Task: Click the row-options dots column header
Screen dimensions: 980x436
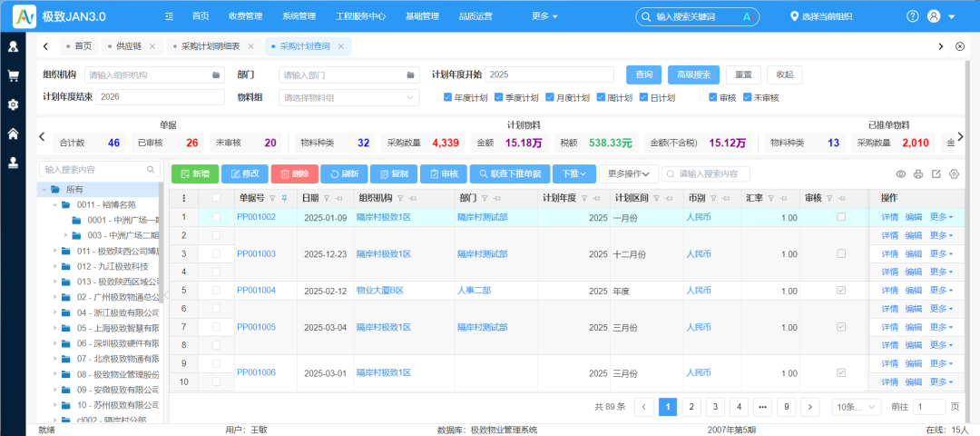Action: coord(183,198)
